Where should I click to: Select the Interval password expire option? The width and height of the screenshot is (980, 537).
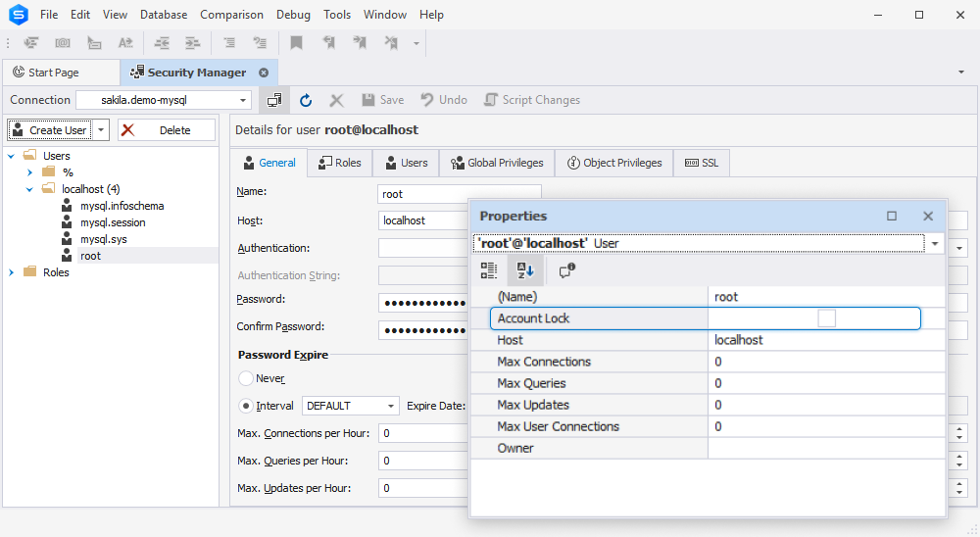(246, 406)
